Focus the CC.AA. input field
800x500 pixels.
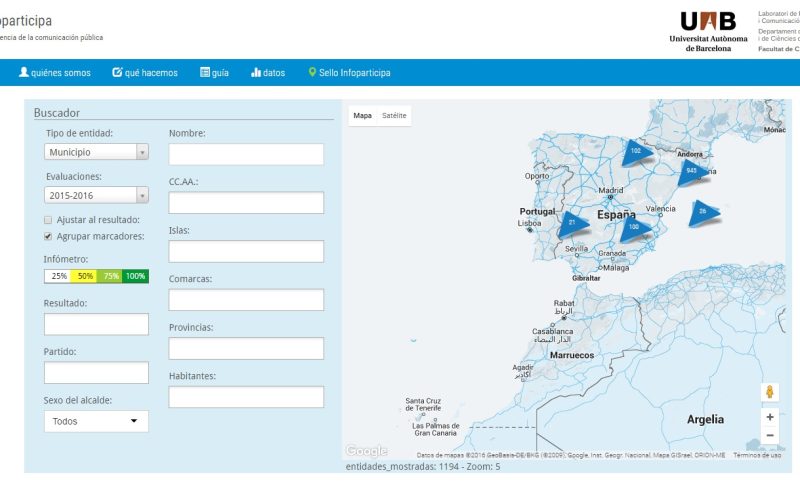(246, 203)
